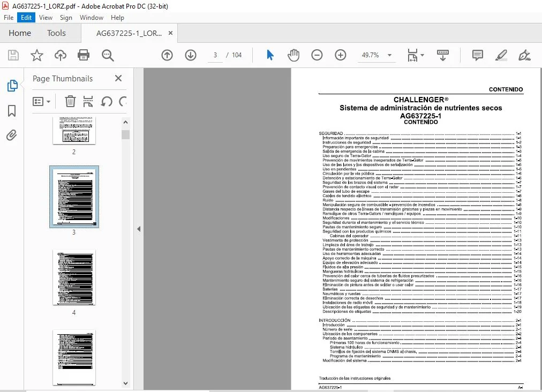Select the thumbnail below page 4
542x392 pixels.
click(74, 357)
